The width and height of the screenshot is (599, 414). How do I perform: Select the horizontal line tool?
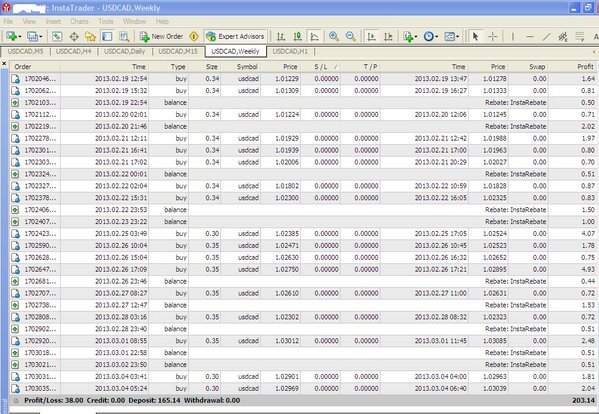[529, 36]
